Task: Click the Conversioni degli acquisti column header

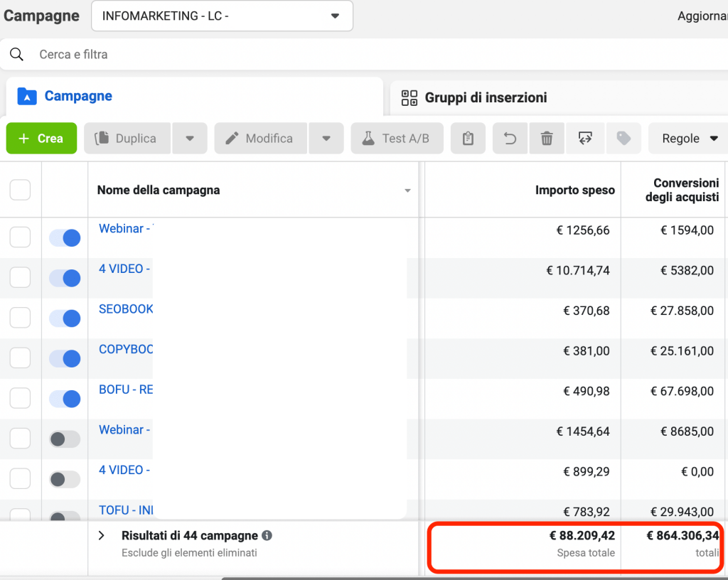Action: [x=682, y=190]
